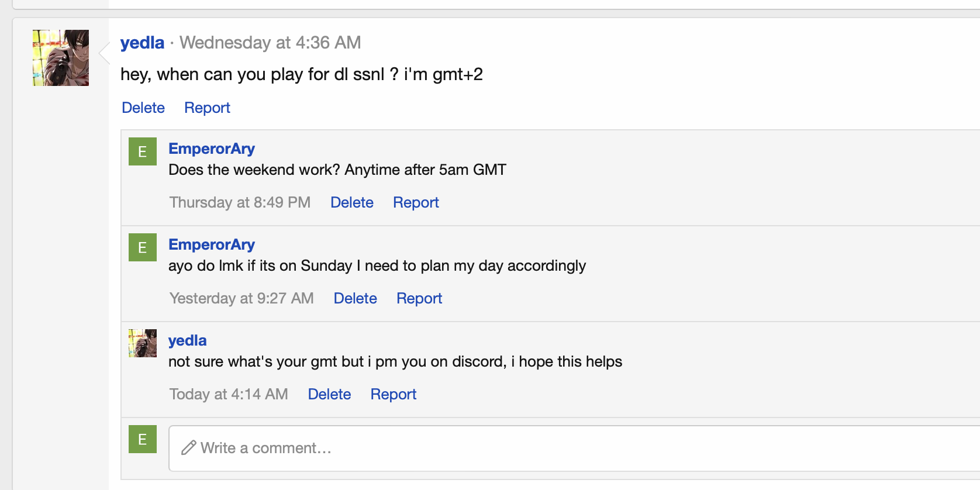Delete the Sunday plan comment
The width and height of the screenshot is (980, 490).
coord(355,298)
